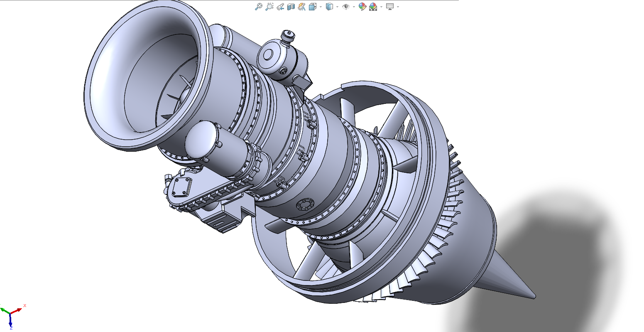Click the View Orientation cube icon
The height and width of the screenshot is (332, 644).
313,7
